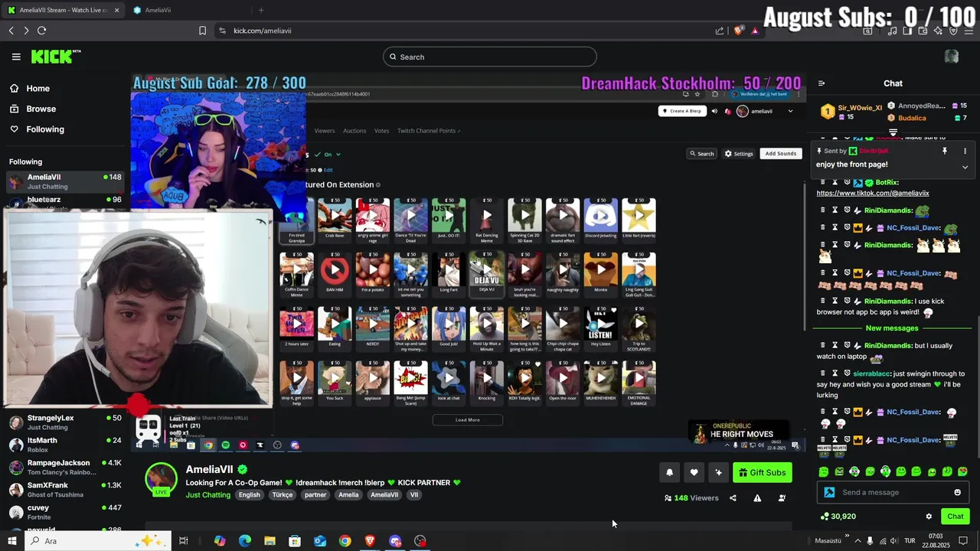Follow AmeliaVII with heart button

click(694, 472)
